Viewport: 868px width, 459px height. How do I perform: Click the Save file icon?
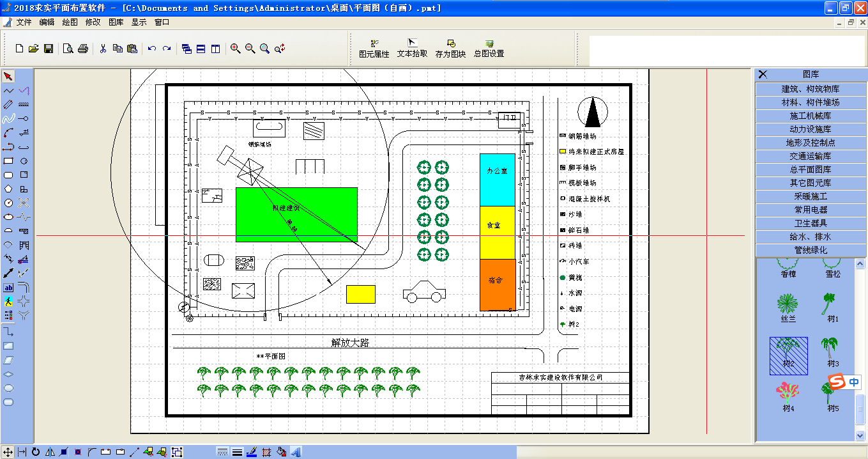coord(49,49)
